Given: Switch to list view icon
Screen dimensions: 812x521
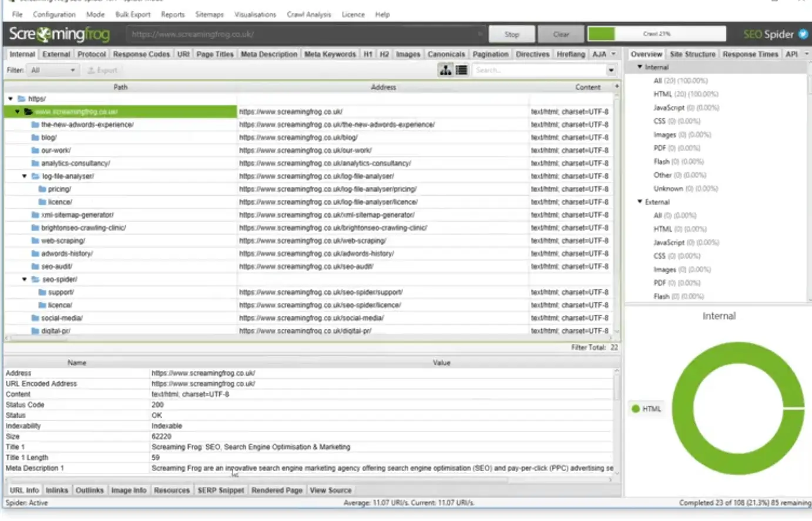Looking at the screenshot, I should tap(462, 70).
